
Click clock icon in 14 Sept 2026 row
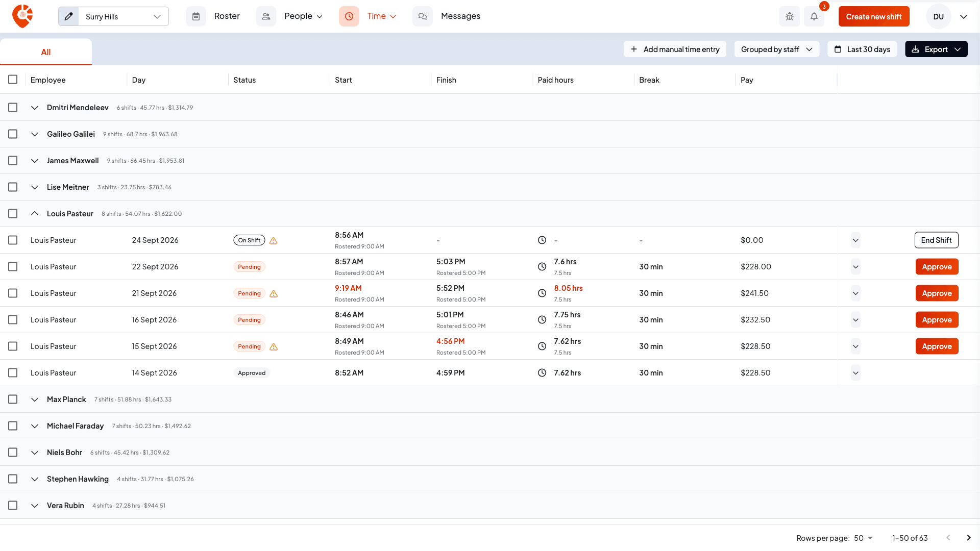click(542, 373)
